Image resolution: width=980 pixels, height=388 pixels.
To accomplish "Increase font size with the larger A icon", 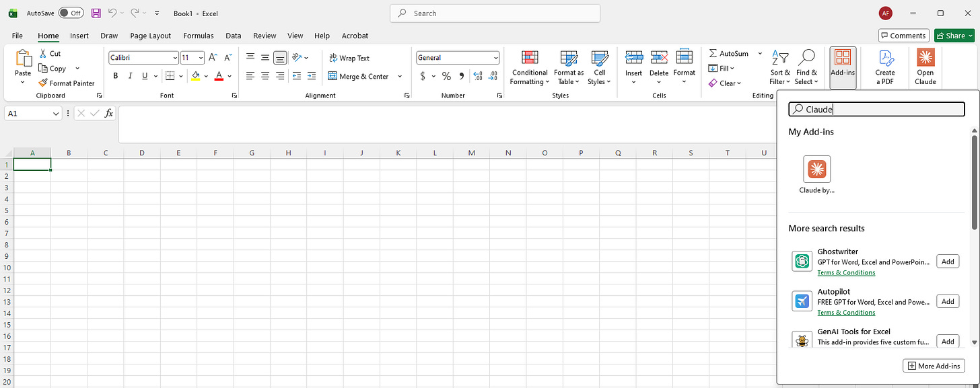I will (x=213, y=58).
